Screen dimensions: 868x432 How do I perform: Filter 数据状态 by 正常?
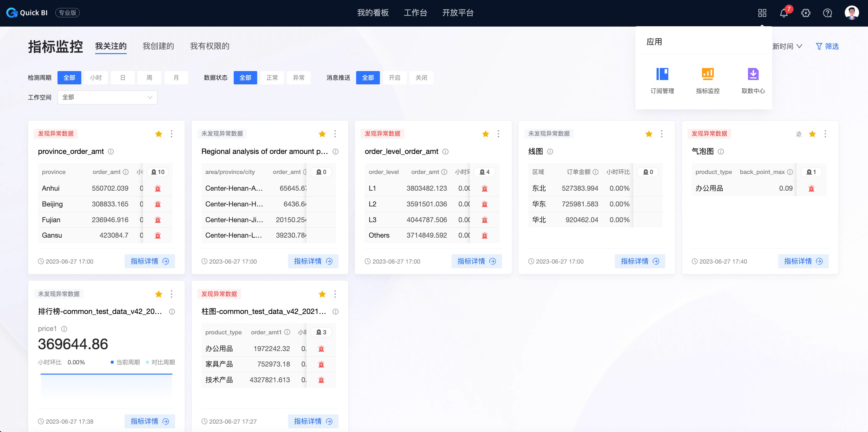point(272,78)
